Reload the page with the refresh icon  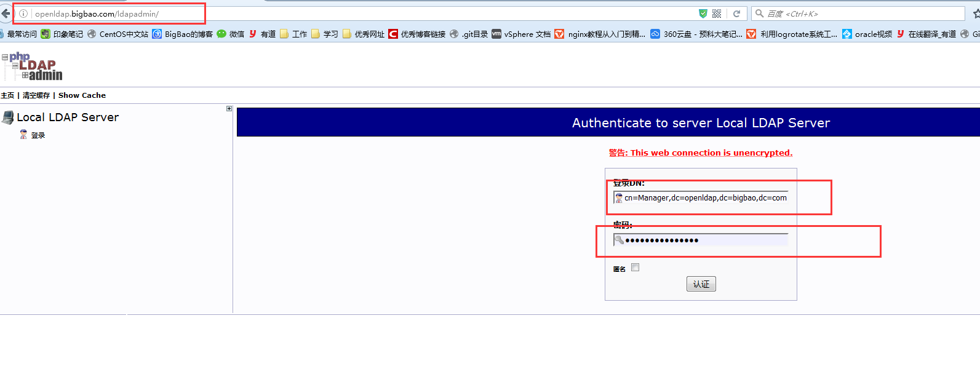pyautogui.click(x=736, y=14)
